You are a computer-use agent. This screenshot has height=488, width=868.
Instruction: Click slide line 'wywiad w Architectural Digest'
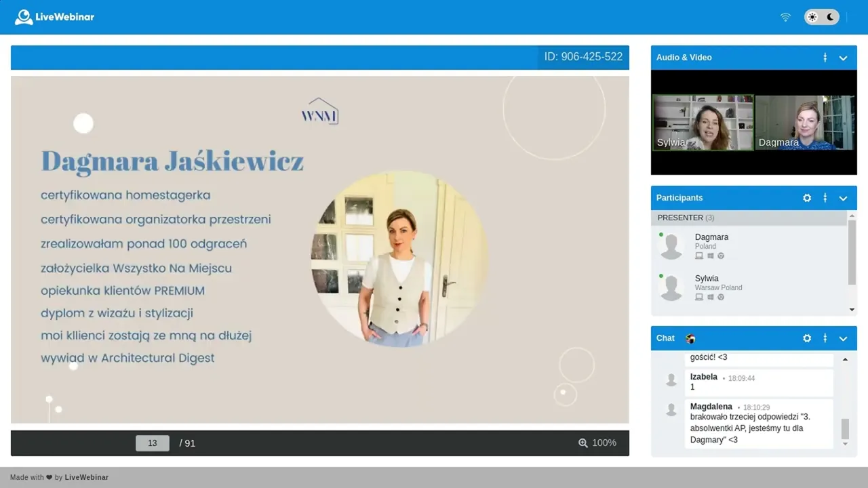coord(127,358)
